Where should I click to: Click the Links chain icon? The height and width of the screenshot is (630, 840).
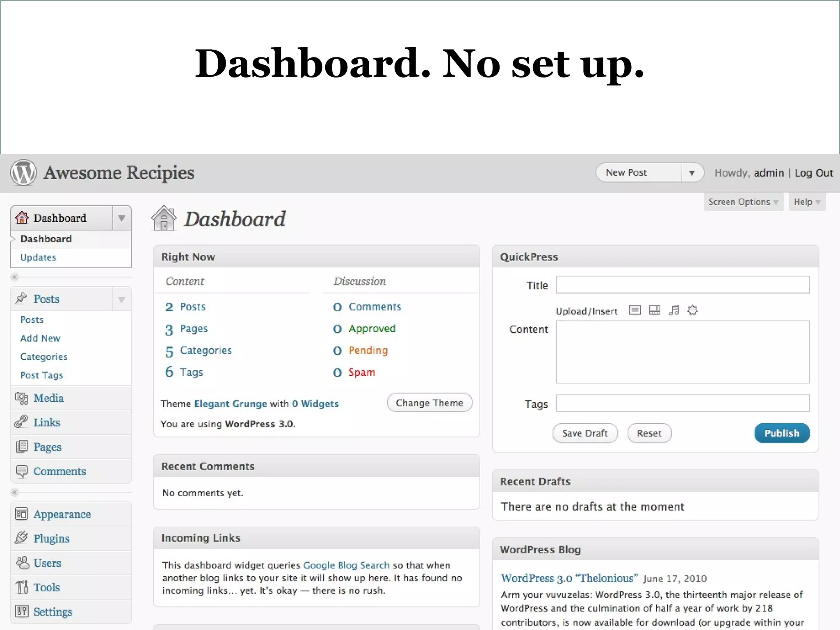[x=21, y=422]
